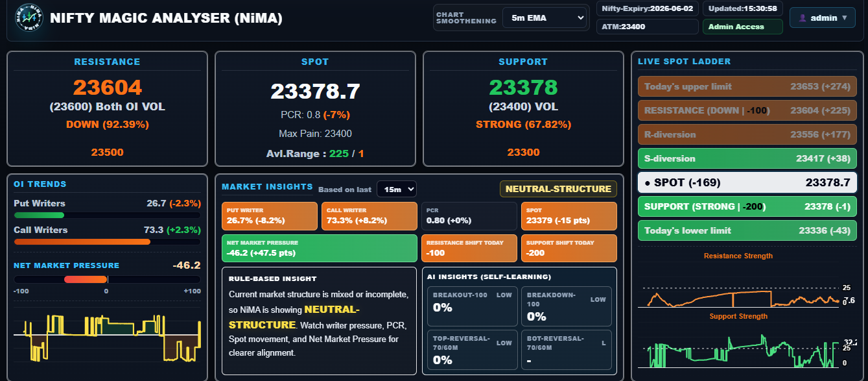
Task: Click RESISTANCE (DOWN | -100) ladder row
Action: coord(747,110)
